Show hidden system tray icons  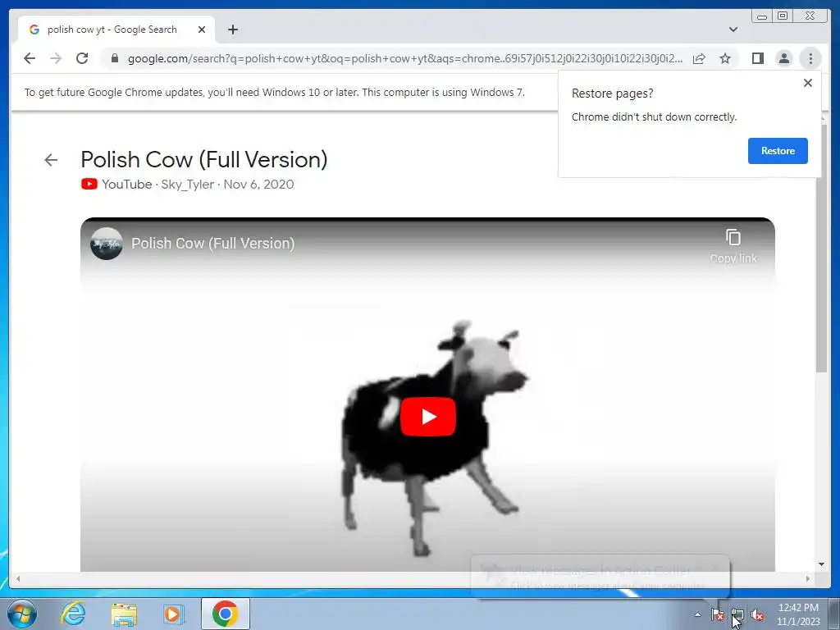(697, 614)
